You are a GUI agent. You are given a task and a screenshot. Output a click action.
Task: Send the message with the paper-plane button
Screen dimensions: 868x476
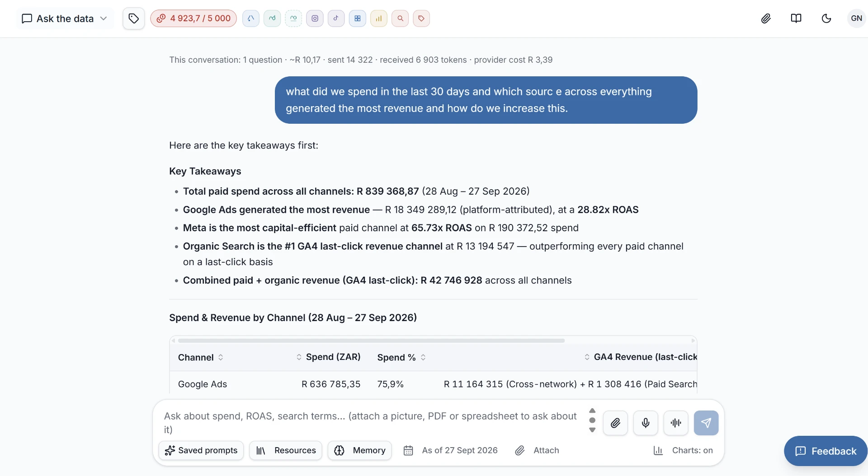706,423
